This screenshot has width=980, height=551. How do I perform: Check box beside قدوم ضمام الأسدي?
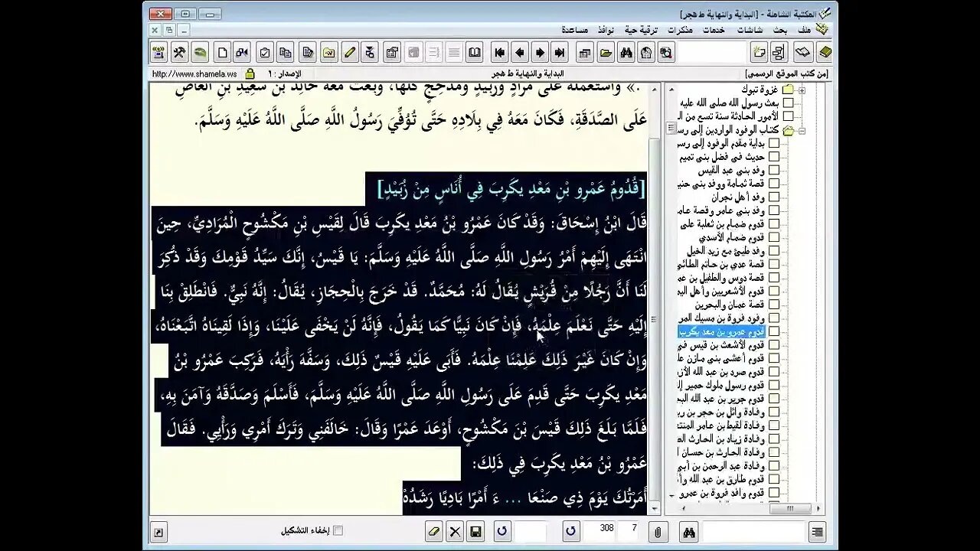coord(774,237)
